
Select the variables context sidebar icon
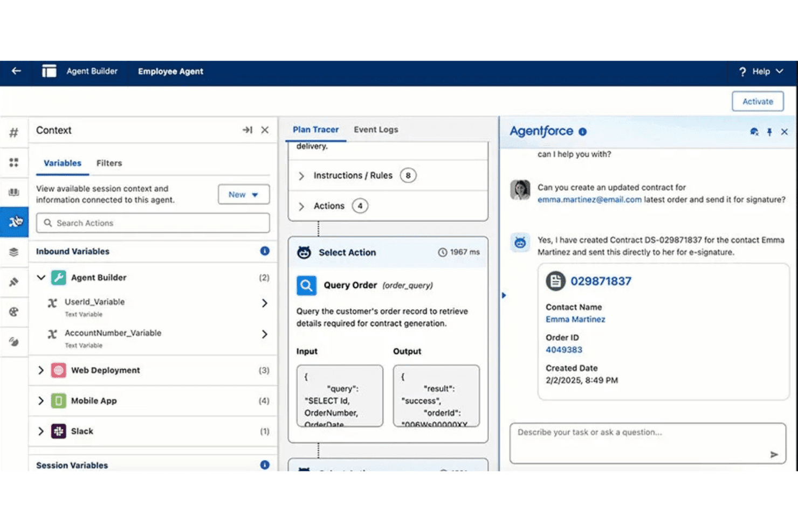(x=15, y=222)
